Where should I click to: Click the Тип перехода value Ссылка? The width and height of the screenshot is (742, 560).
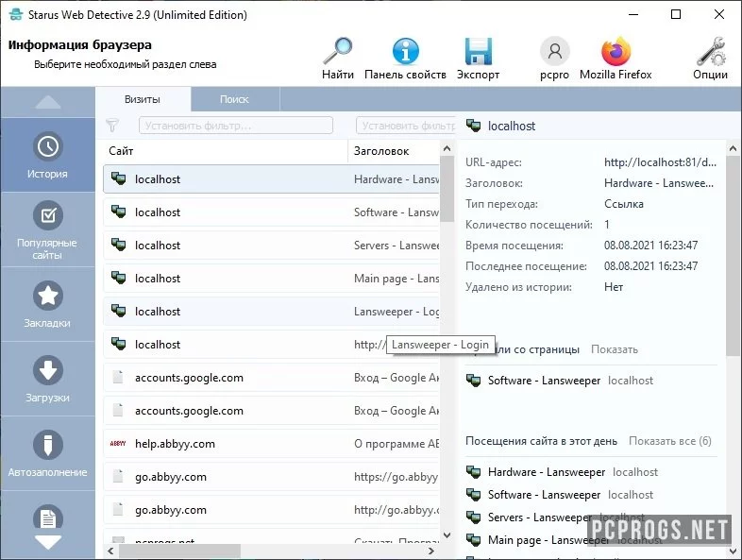click(x=624, y=204)
